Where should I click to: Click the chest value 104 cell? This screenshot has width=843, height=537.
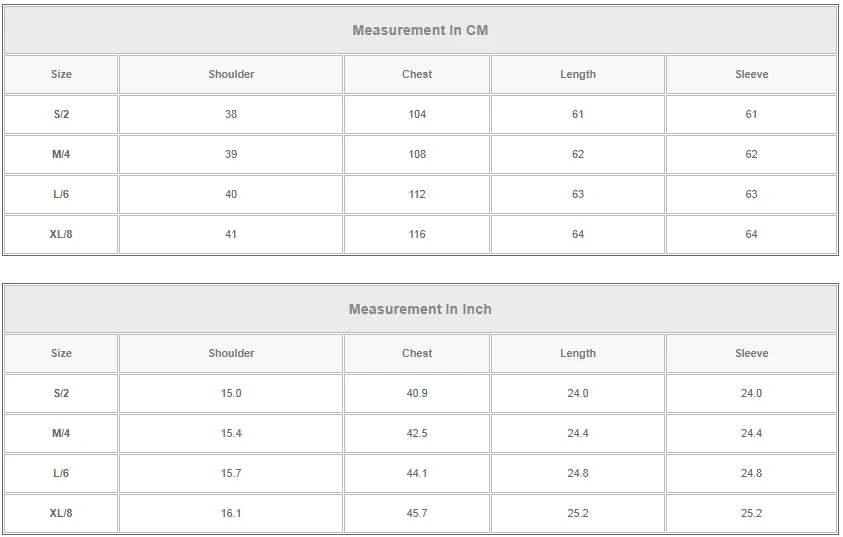(417, 114)
